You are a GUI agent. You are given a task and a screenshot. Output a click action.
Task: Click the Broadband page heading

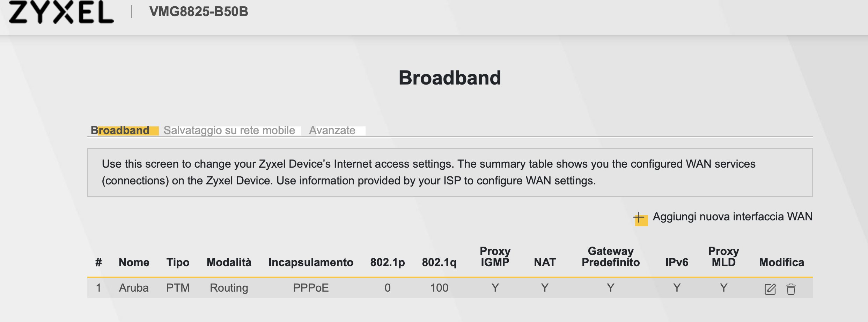(450, 78)
